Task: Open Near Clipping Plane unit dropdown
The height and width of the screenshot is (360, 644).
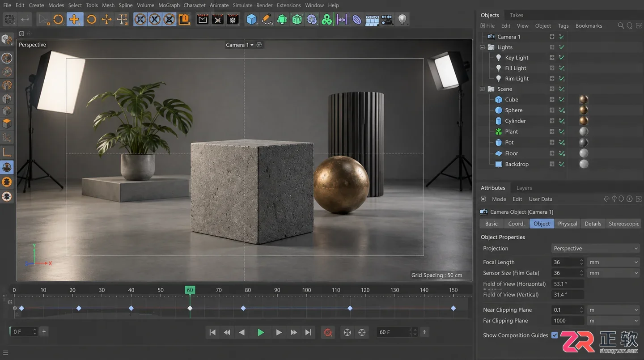Action: tap(613, 310)
